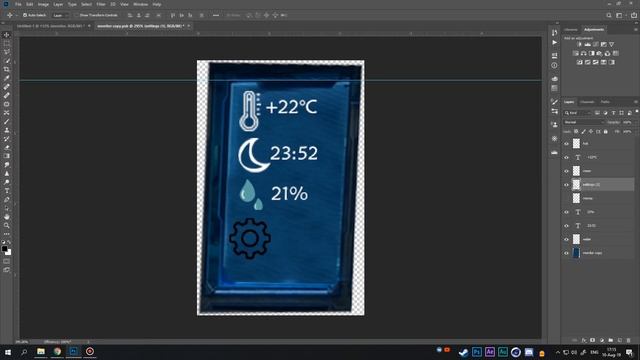Toggle lock all for layer
Viewport: 640px width, 360px height.
tap(606, 131)
